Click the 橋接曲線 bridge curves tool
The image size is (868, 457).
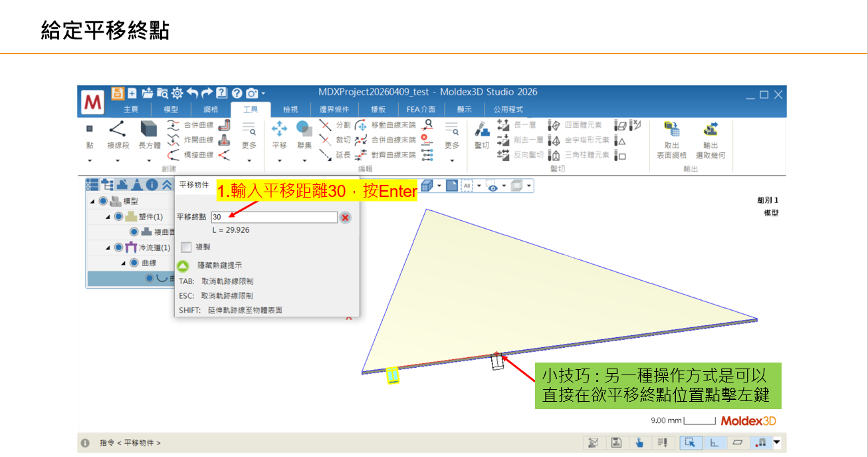[x=191, y=155]
